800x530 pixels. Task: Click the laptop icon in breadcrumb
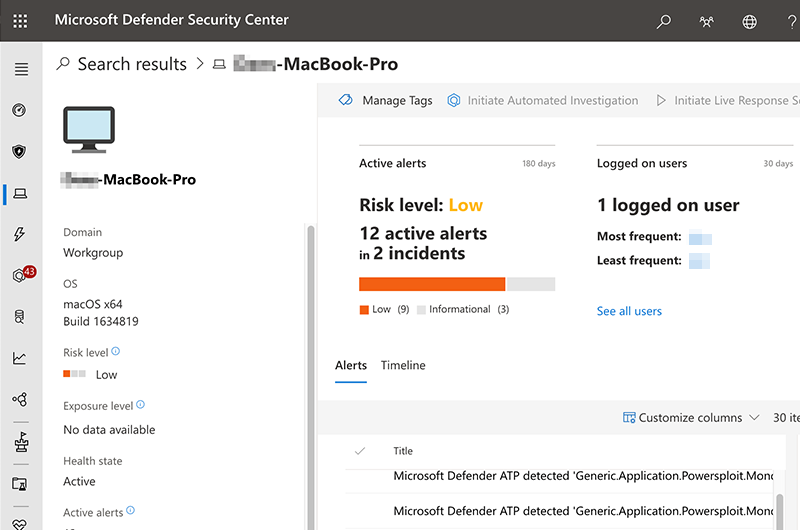coord(219,64)
